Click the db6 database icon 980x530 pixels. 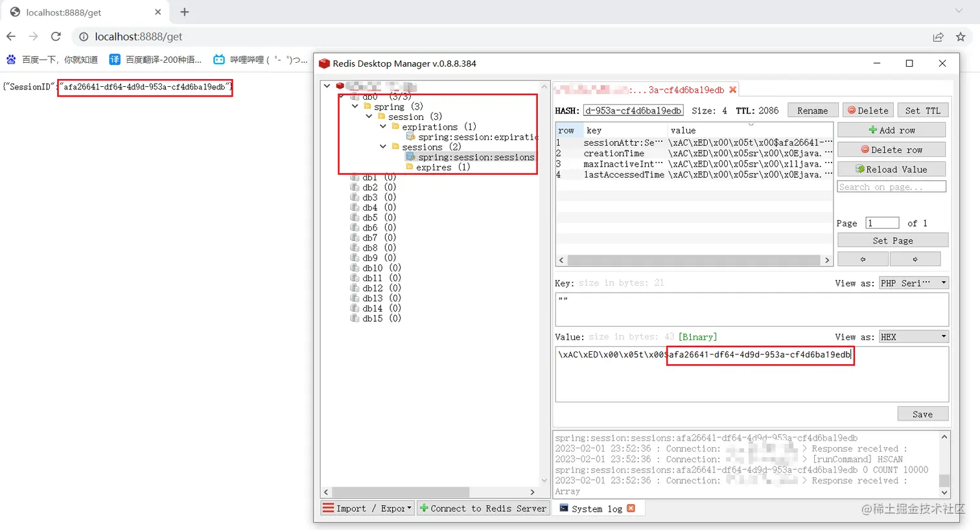point(355,227)
